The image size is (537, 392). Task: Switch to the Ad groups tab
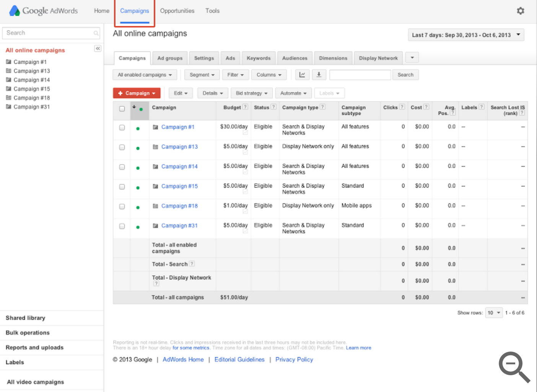(170, 58)
